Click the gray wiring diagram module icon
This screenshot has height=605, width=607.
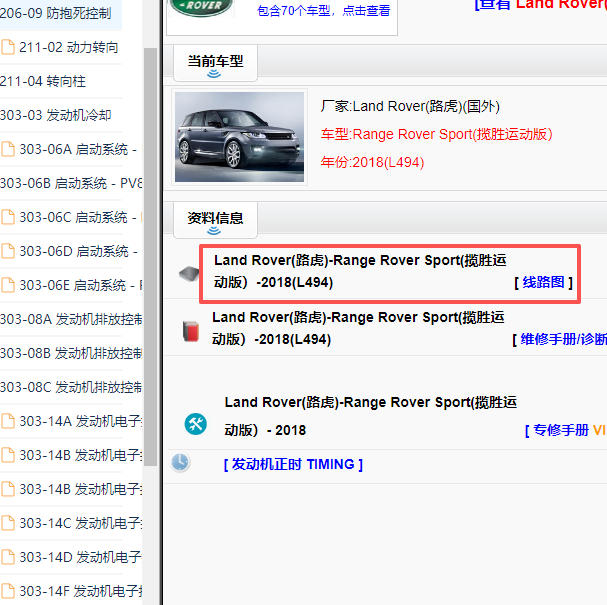[189, 274]
